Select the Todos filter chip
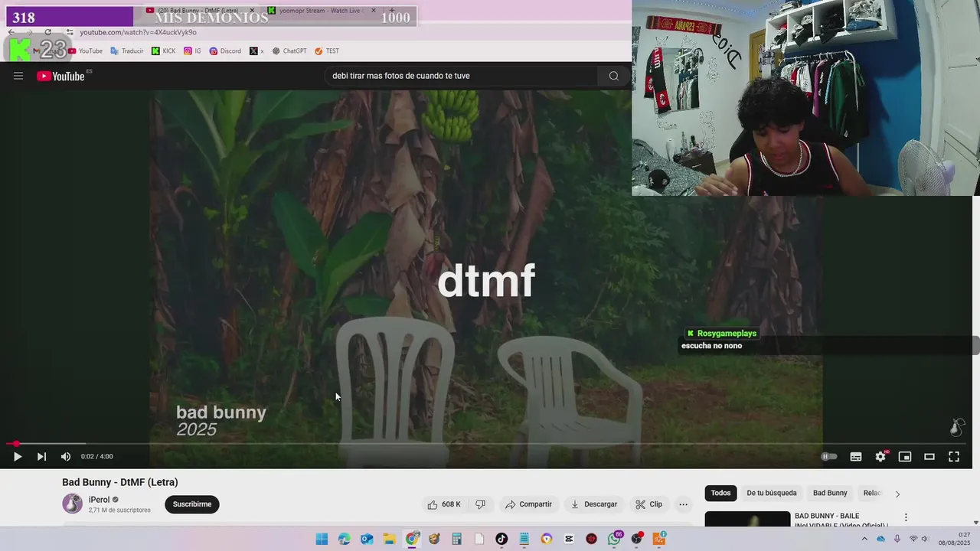 click(x=720, y=494)
